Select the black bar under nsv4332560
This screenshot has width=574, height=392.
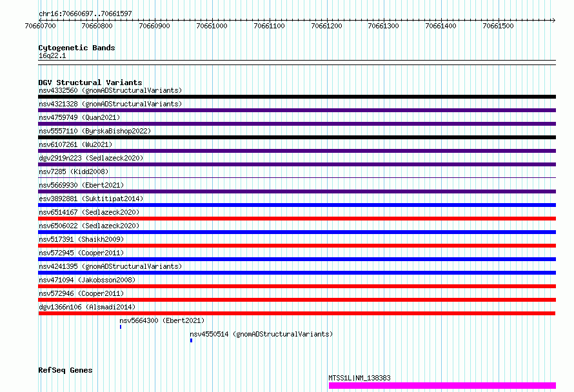click(x=297, y=97)
